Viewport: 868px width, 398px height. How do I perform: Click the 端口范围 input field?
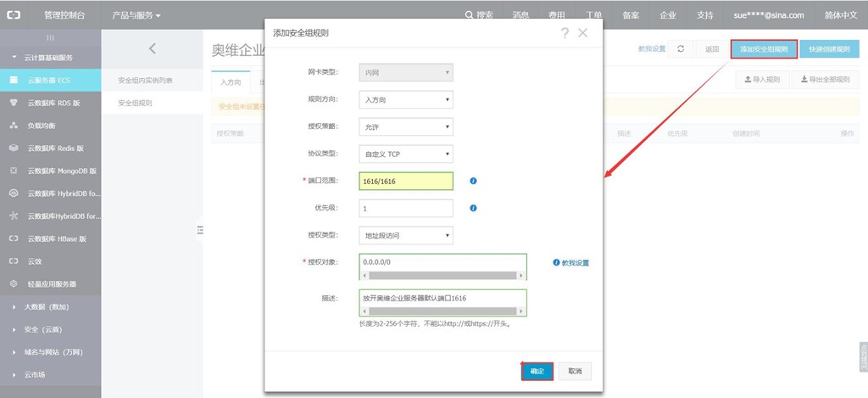pos(405,182)
